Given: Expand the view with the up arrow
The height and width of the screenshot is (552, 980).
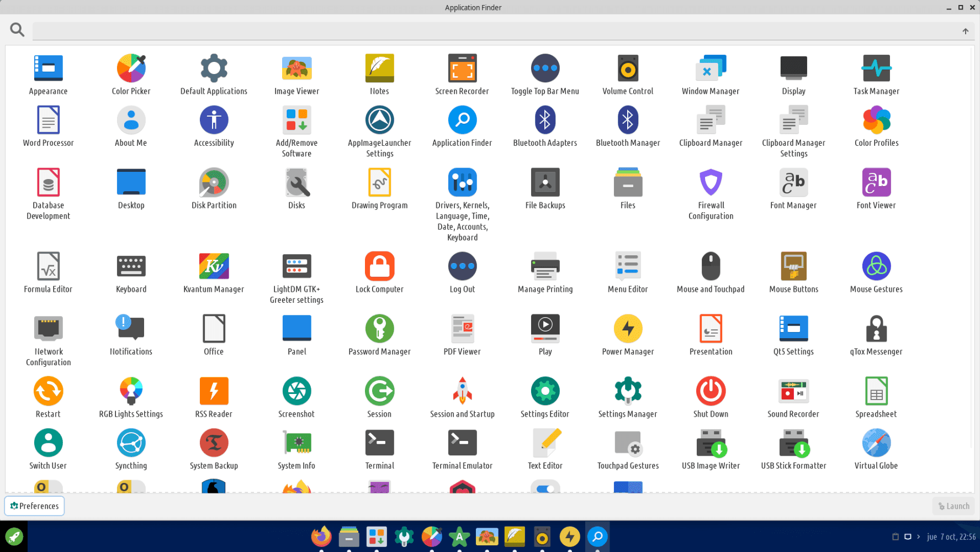Looking at the screenshot, I should pos(965,31).
